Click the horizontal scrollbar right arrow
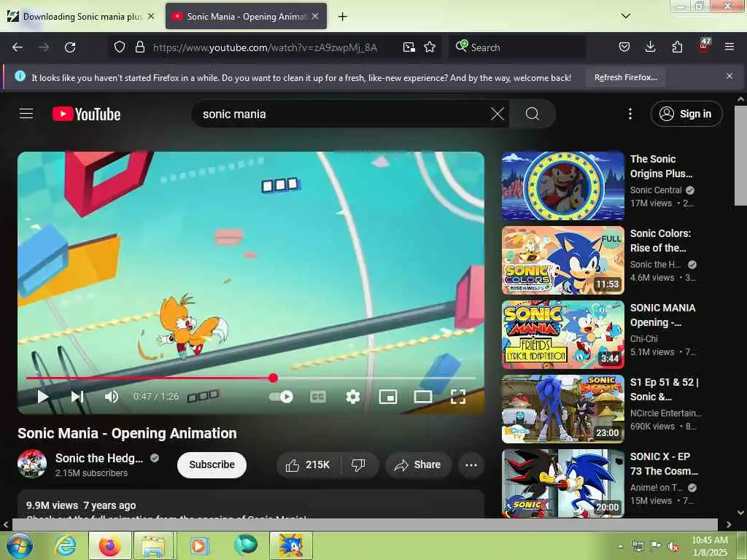 (x=729, y=524)
